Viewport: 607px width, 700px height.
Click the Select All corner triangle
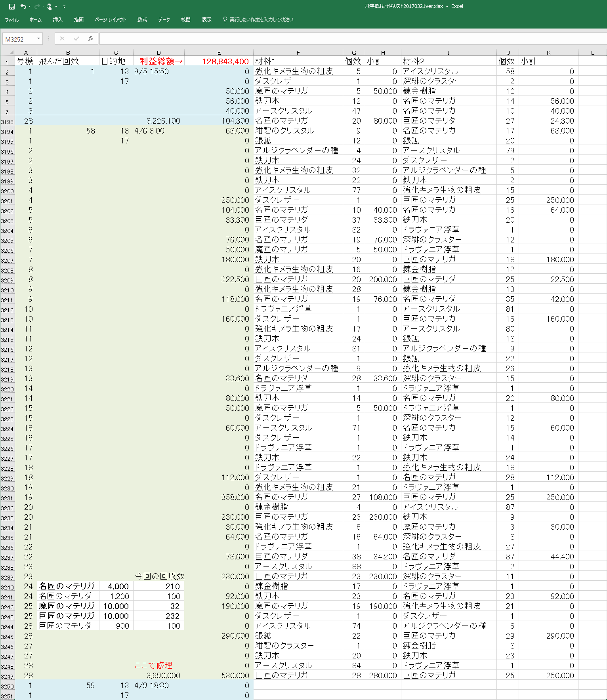pyautogui.click(x=11, y=52)
